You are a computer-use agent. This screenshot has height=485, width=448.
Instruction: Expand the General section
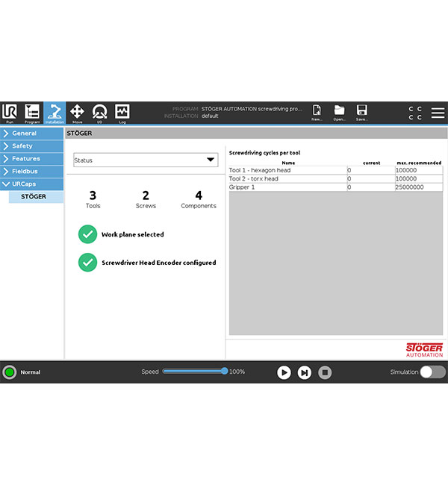point(31,134)
